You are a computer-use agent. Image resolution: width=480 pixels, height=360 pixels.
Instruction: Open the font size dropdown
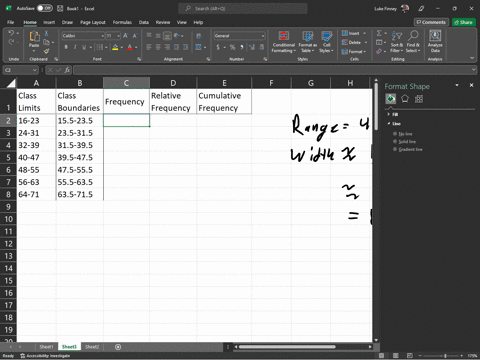pos(118,36)
